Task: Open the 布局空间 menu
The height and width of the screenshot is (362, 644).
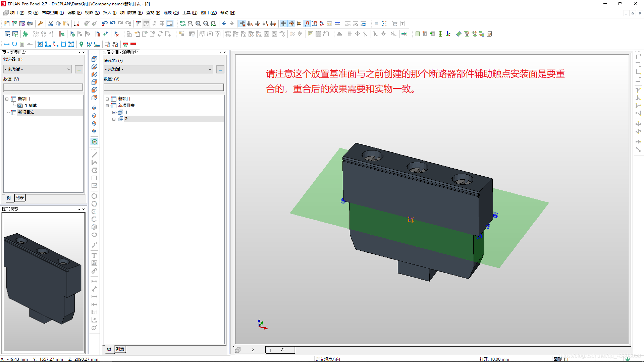Action: pos(53,13)
